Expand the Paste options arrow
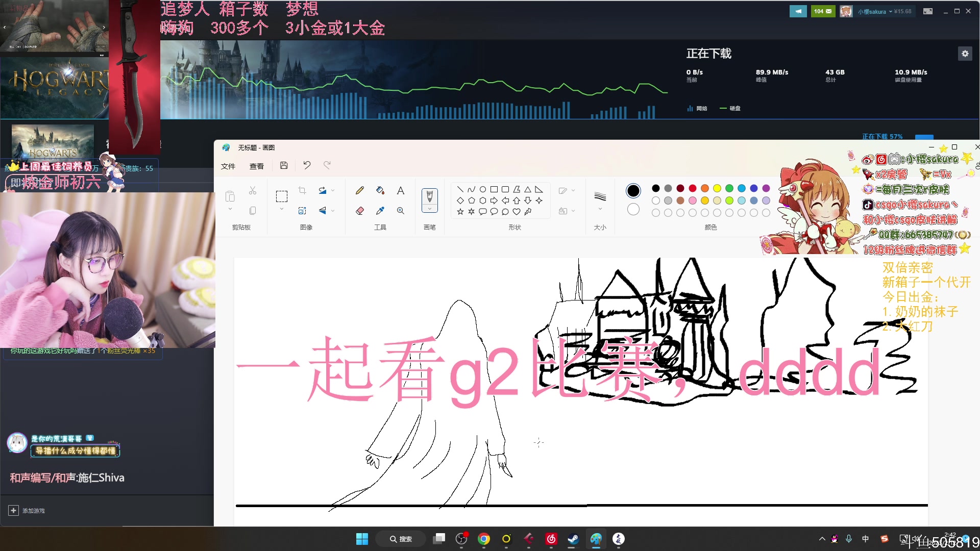The width and height of the screenshot is (980, 551). point(230,209)
